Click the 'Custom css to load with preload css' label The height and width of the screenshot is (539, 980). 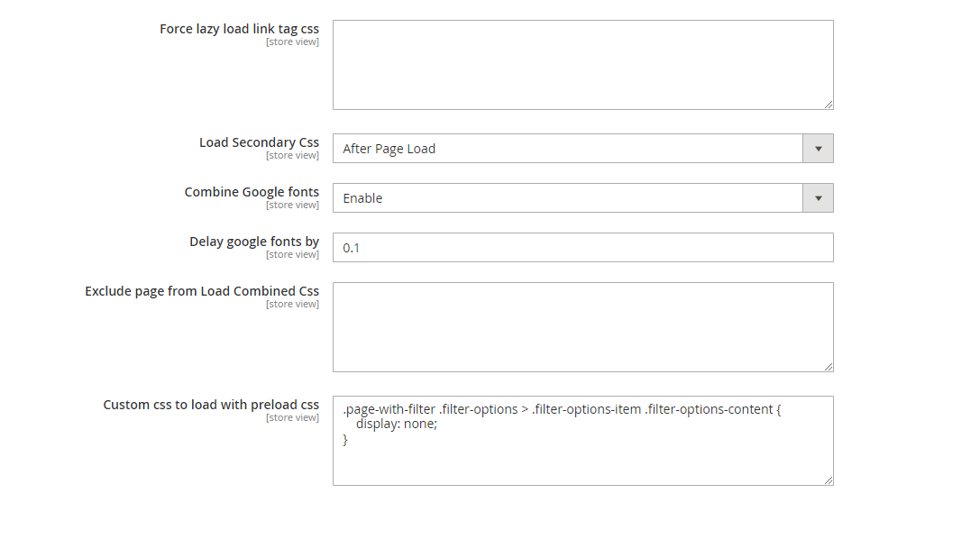pos(211,405)
